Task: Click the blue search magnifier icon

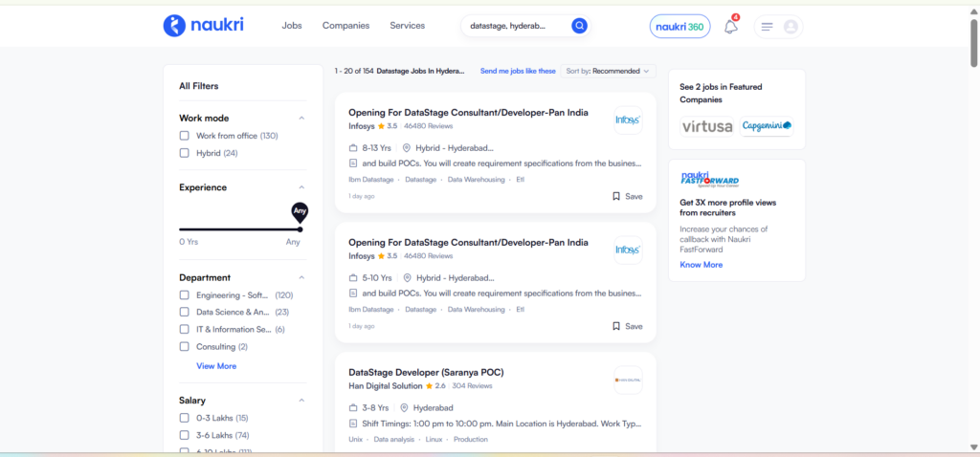Action: 579,26
